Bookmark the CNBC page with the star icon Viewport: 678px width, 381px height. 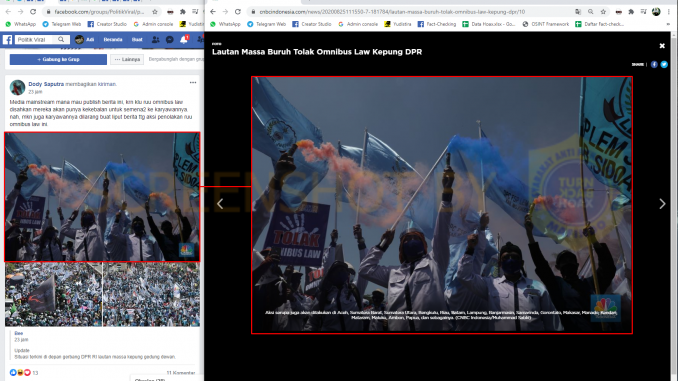(603, 12)
